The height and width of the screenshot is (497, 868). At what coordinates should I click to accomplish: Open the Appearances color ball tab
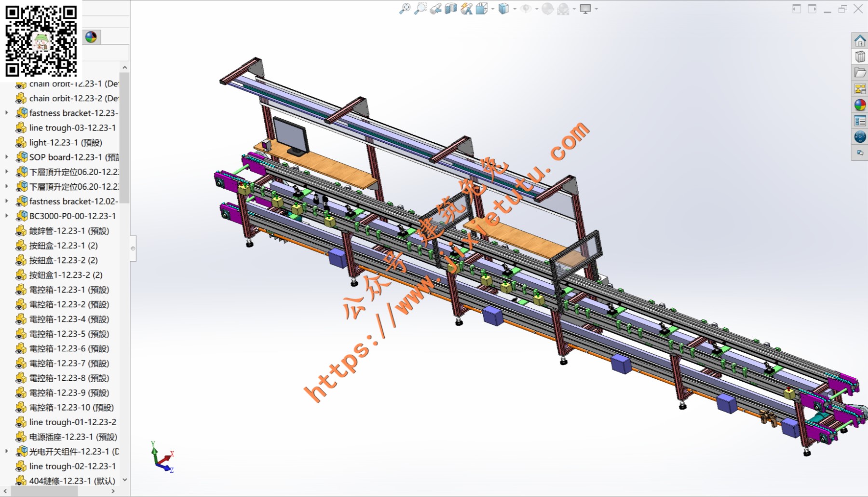(860, 105)
